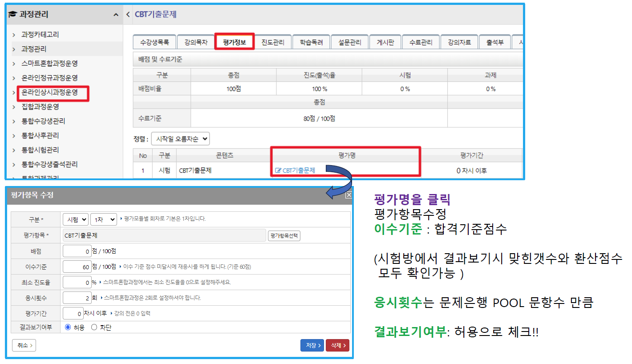Open 온라인상시과정운영 in the sidebar
The width and height of the screenshot is (632, 364).
pos(49,93)
